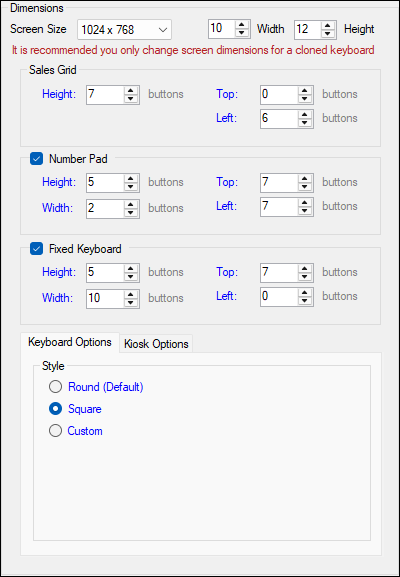Click the Fixed Keyboard Height input field
Image resolution: width=400 pixels, height=577 pixels.
tap(106, 273)
